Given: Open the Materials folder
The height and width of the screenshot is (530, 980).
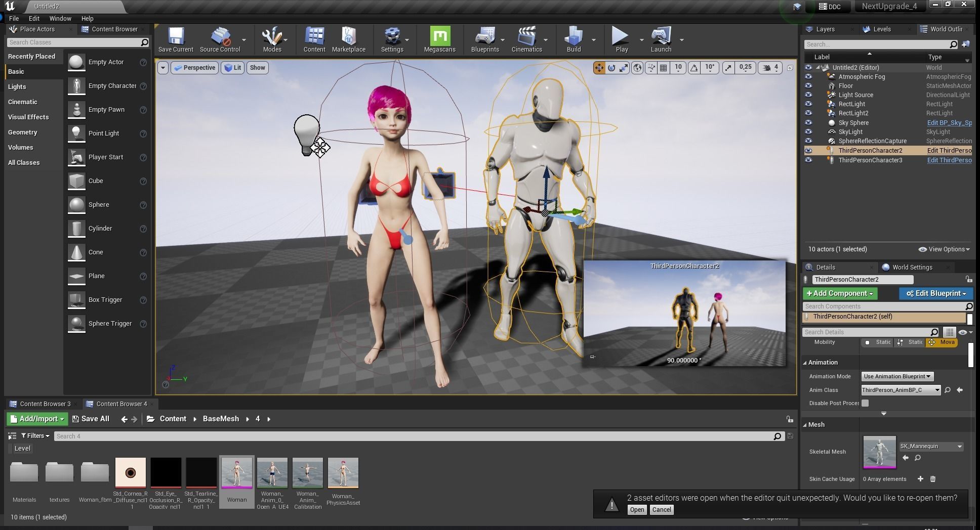Looking at the screenshot, I should click(x=24, y=481).
